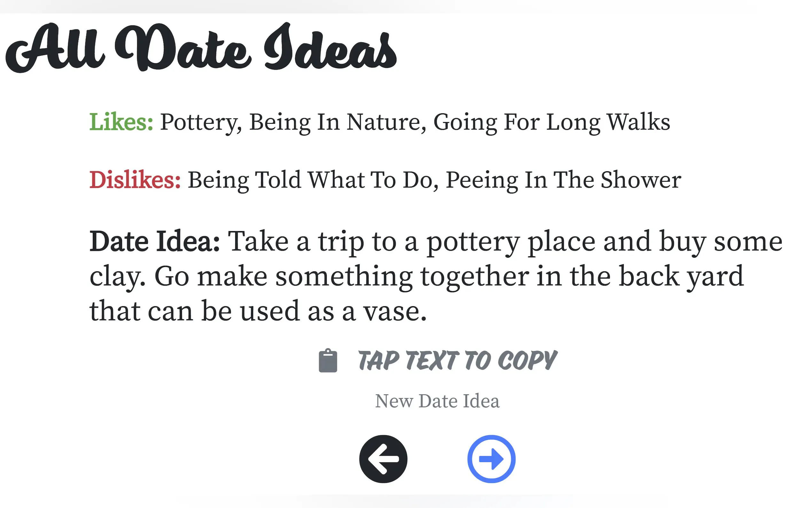Click the bold "Date Idea:" label
This screenshot has height=508, width=812.
pyautogui.click(x=154, y=242)
